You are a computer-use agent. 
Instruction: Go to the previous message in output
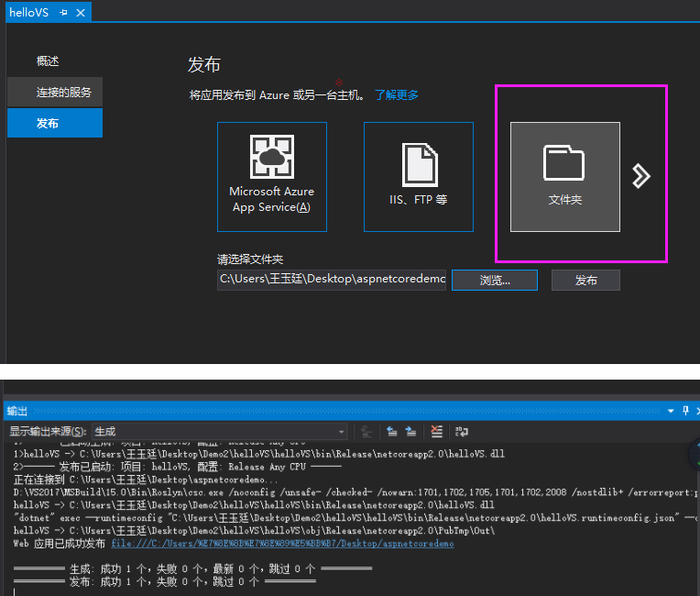coord(392,432)
